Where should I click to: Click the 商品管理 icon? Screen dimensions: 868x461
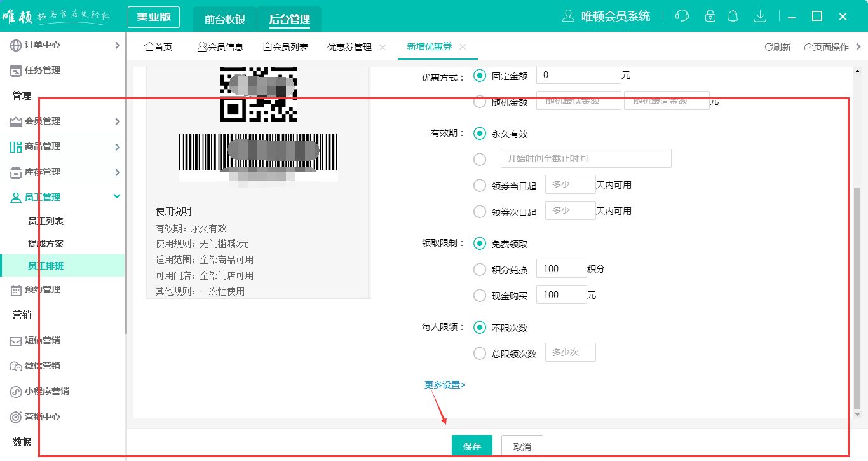[x=16, y=147]
